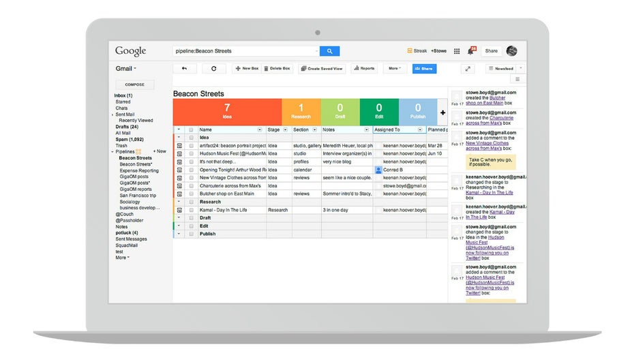
Task: Open box icon for It's not that deep row
Action: point(179,162)
